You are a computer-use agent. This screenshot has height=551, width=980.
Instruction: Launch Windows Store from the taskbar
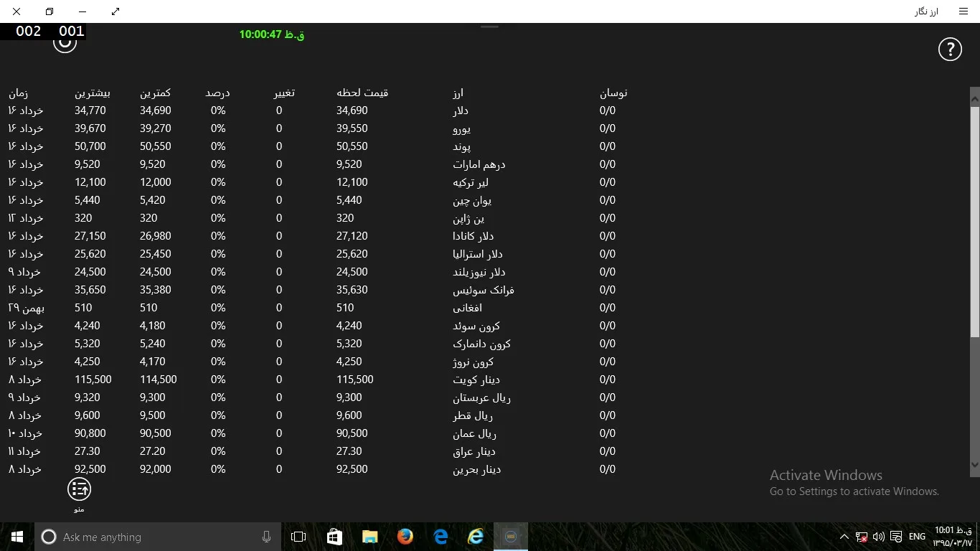[x=334, y=537]
